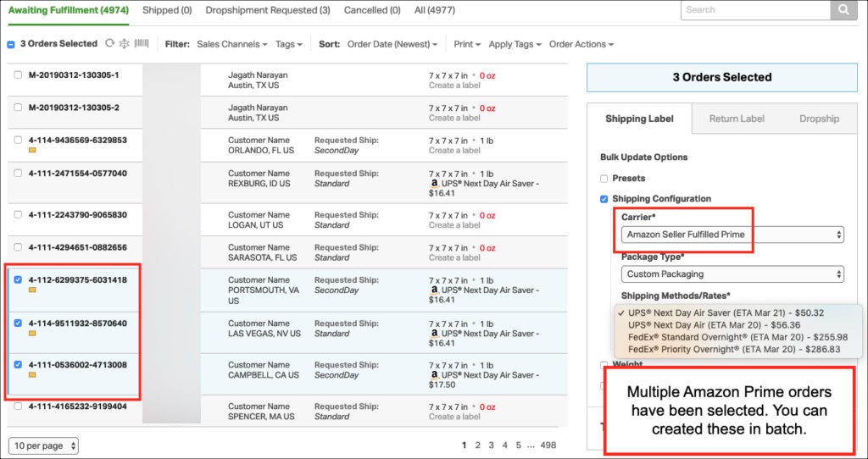Change the 10 per page selector
Screen dimensions: 868x459
[x=43, y=445]
